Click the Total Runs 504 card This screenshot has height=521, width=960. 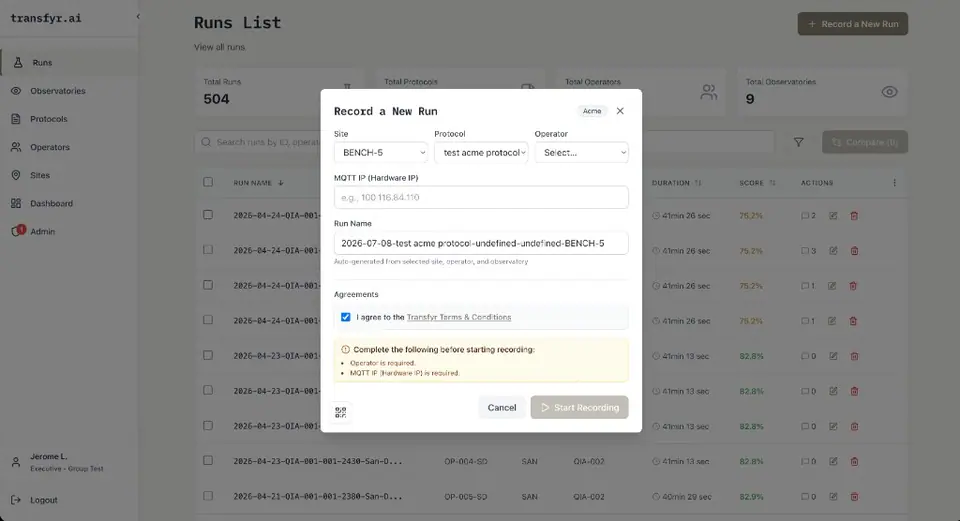279,92
